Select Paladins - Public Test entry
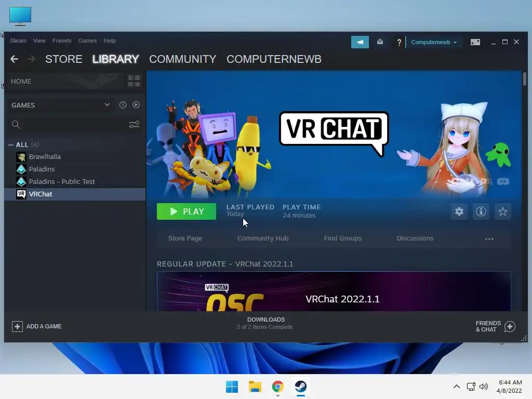532x399 pixels. 75,181
